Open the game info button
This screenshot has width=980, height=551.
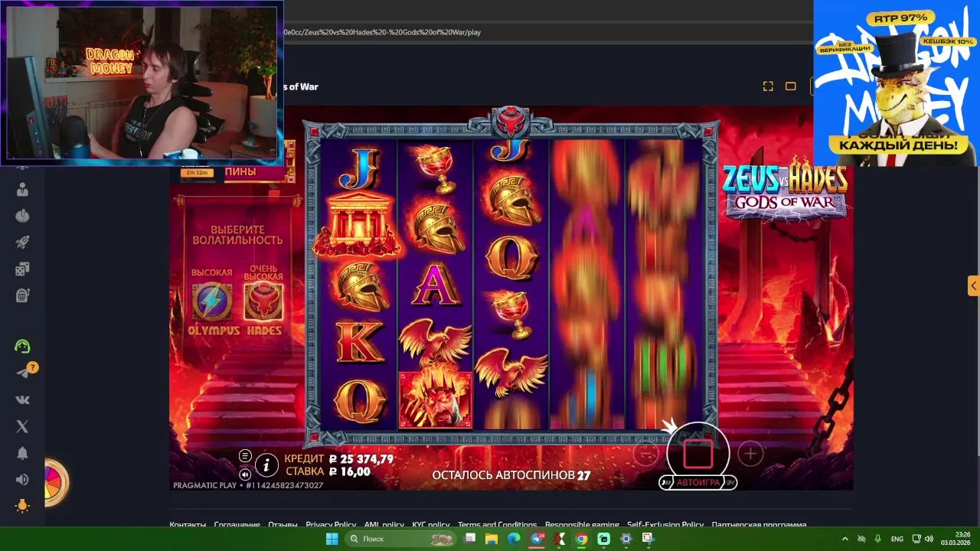click(x=266, y=464)
